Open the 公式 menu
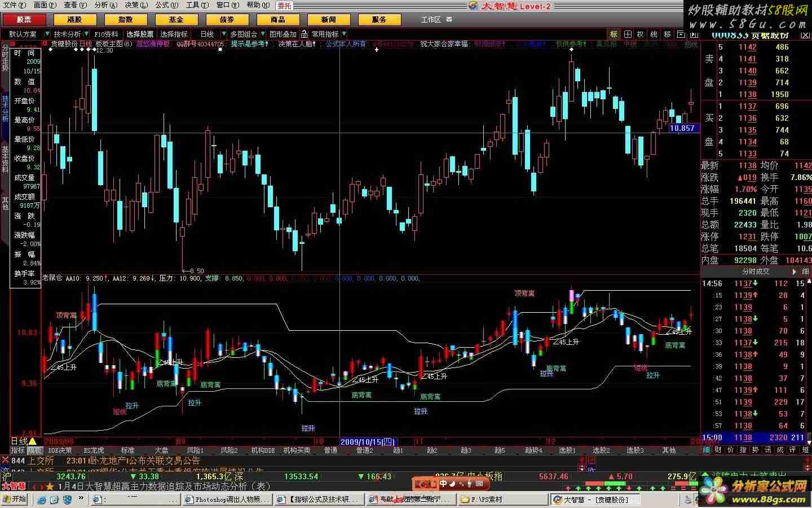This screenshot has height=508, width=812. click(166, 5)
